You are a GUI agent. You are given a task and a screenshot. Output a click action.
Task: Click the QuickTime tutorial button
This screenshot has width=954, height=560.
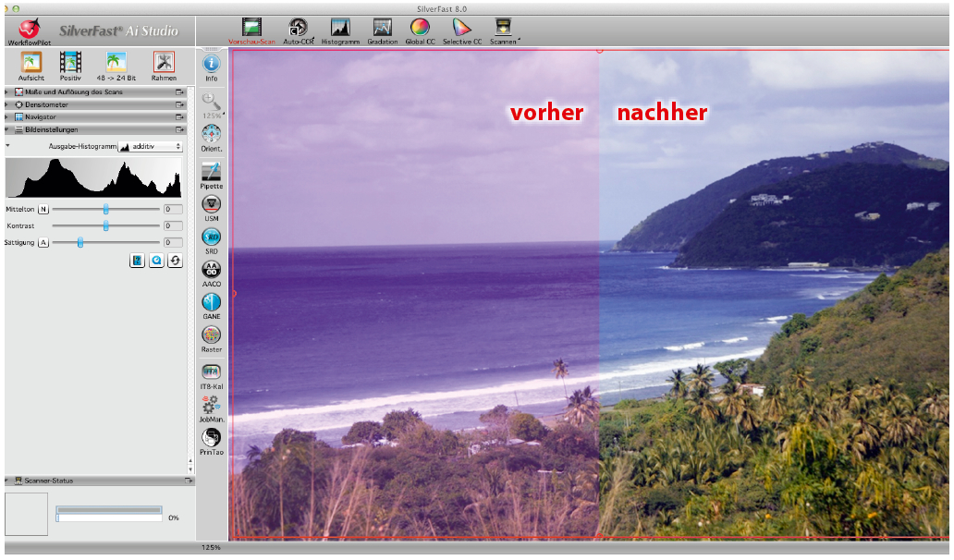(x=156, y=261)
